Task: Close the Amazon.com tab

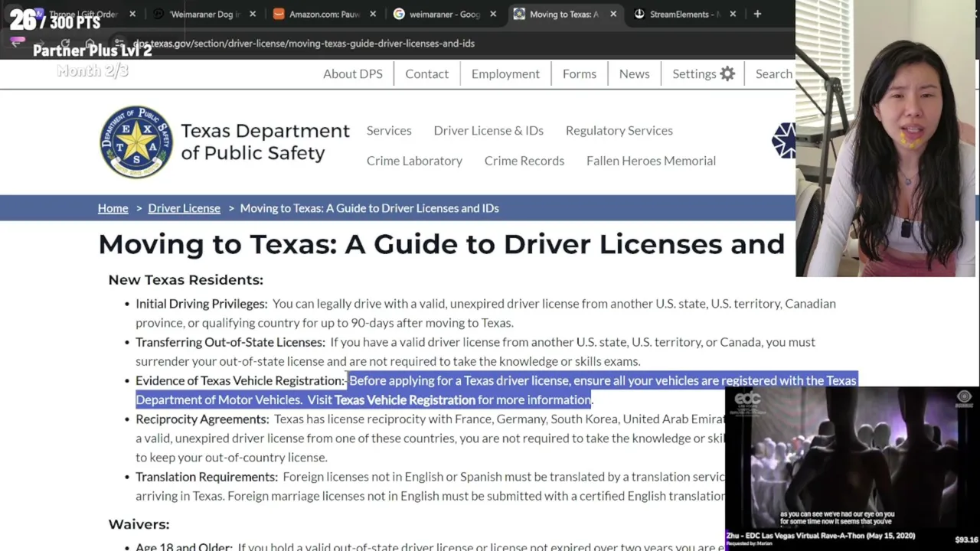Action: [373, 14]
